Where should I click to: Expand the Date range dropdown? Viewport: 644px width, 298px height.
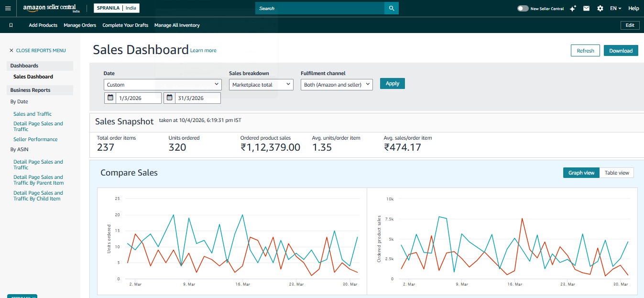point(163,85)
